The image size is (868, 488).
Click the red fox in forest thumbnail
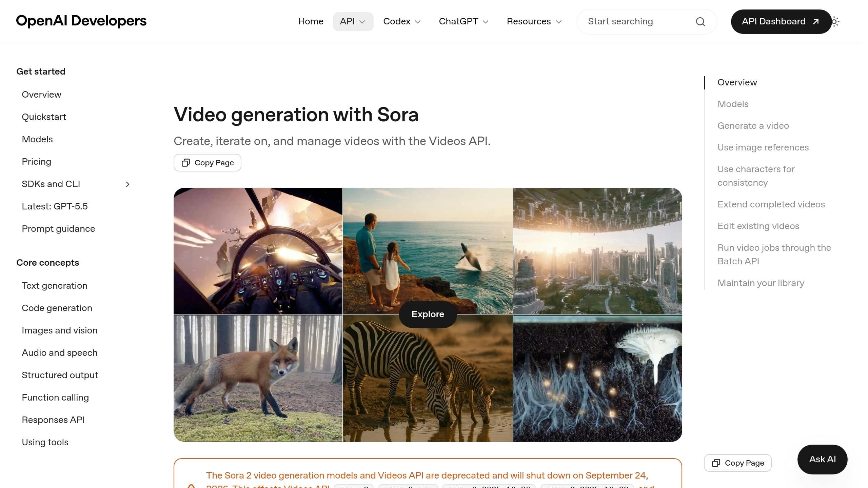click(x=258, y=379)
